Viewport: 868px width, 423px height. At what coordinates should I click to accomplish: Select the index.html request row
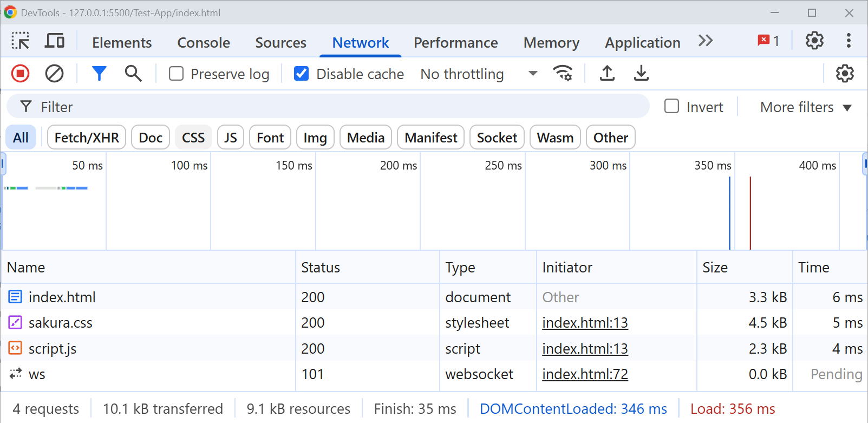tap(434, 297)
